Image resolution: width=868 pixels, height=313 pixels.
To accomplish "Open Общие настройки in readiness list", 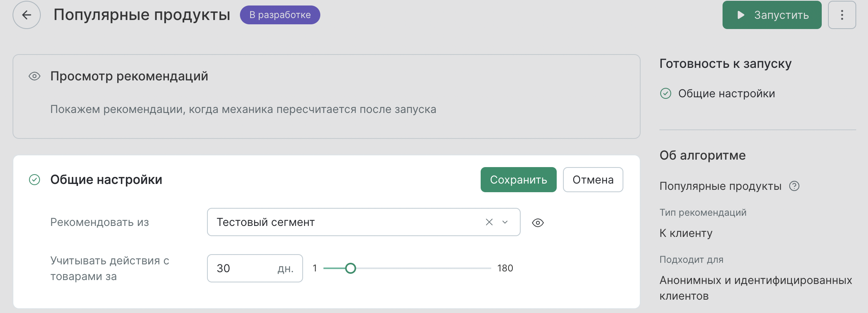I will click(x=726, y=93).
